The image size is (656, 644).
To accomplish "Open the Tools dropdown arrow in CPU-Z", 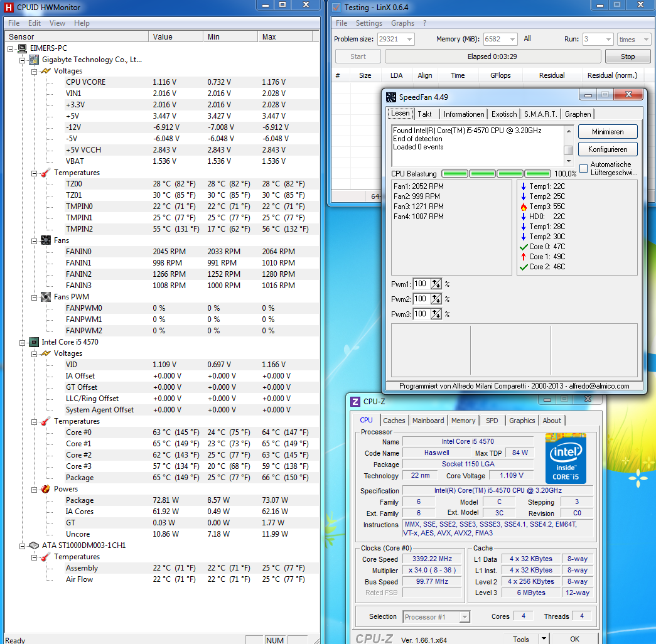I will 544,639.
